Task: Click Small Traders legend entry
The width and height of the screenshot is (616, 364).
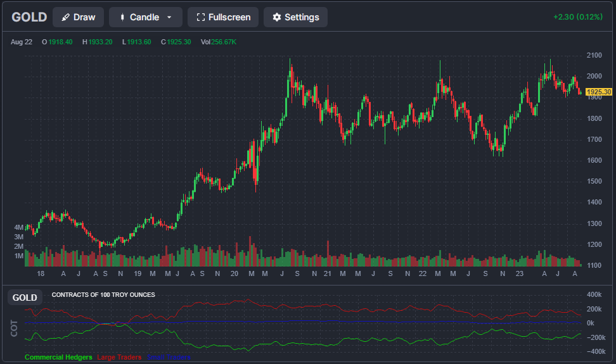Action: (x=169, y=357)
